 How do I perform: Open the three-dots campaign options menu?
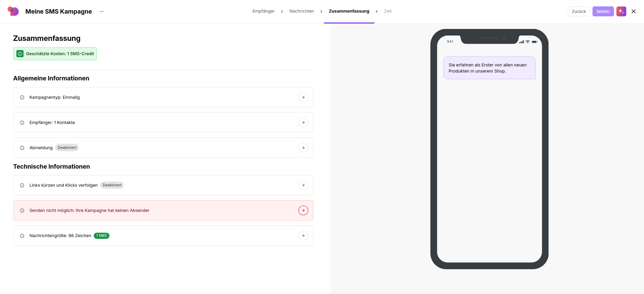(102, 12)
